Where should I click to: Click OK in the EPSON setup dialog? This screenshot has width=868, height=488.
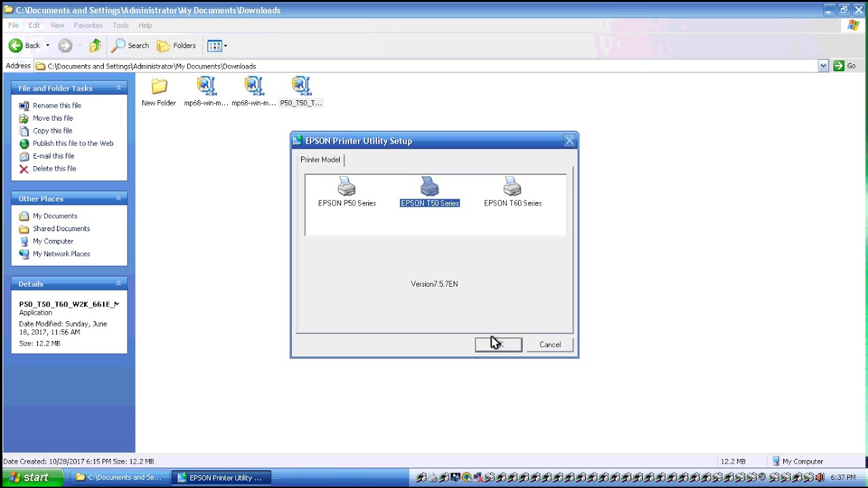(498, 344)
